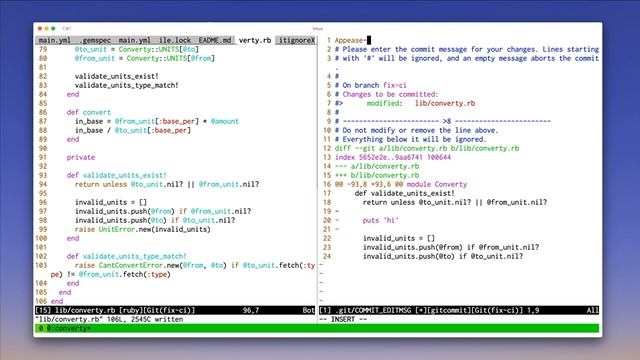Click '-- INSERT --' mode indicator
Image resolution: width=640 pixels, height=360 pixels.
click(x=343, y=319)
